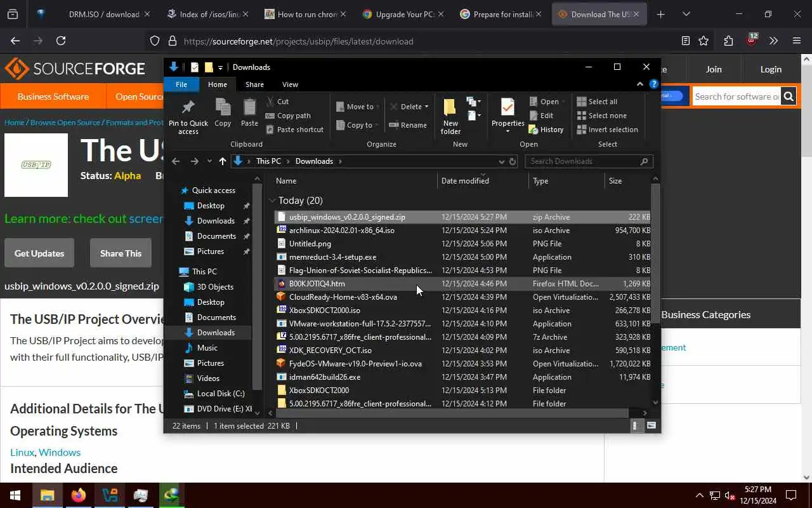Click Select all in ribbon
This screenshot has height=508, width=812.
pyautogui.click(x=597, y=102)
